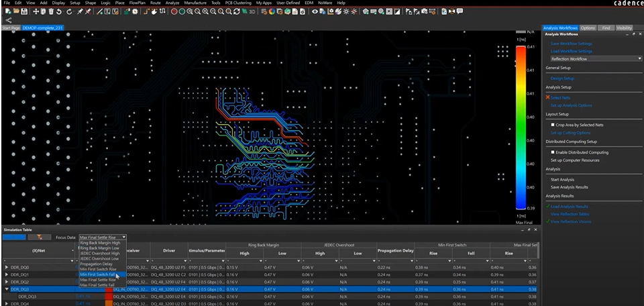Screen dimensions: 644x306
Task: Open the Reflection Workflow dropdown
Action: pos(596,59)
